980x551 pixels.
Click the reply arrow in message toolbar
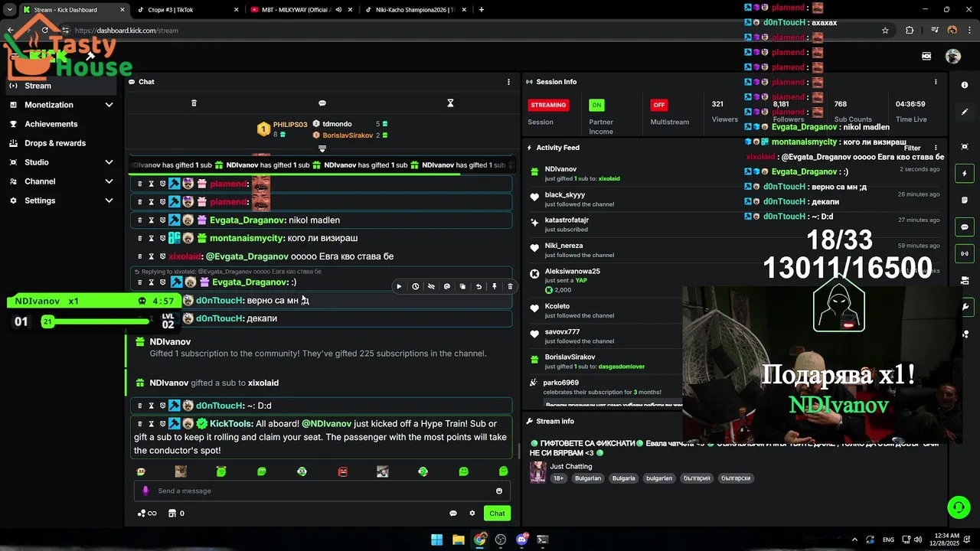pos(479,287)
